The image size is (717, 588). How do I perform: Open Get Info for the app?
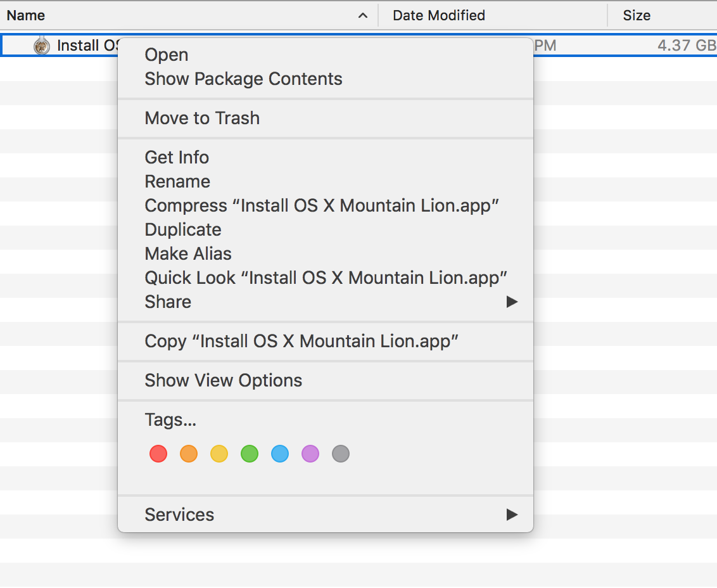177,157
